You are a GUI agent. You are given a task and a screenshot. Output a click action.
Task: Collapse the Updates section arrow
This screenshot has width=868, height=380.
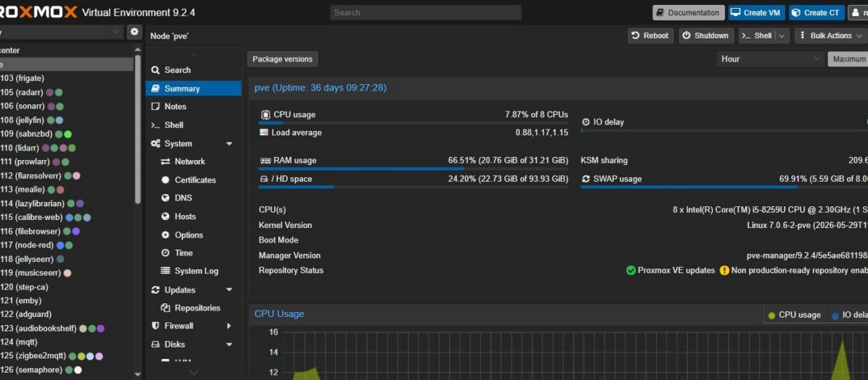pyautogui.click(x=229, y=290)
